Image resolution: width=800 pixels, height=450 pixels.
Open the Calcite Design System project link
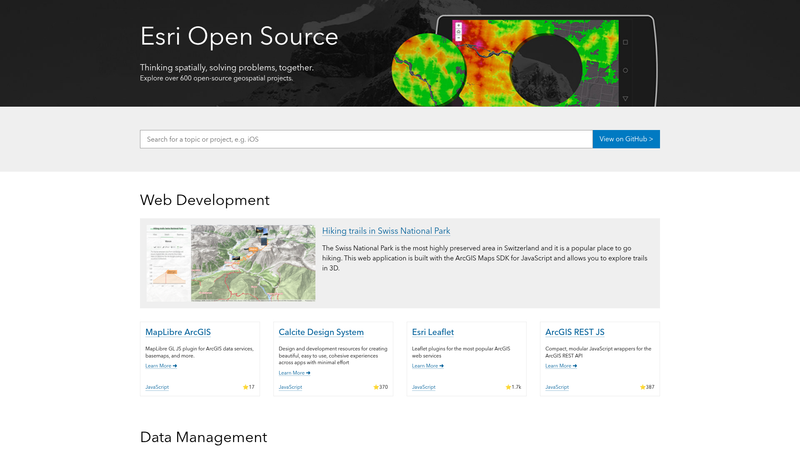point(321,332)
